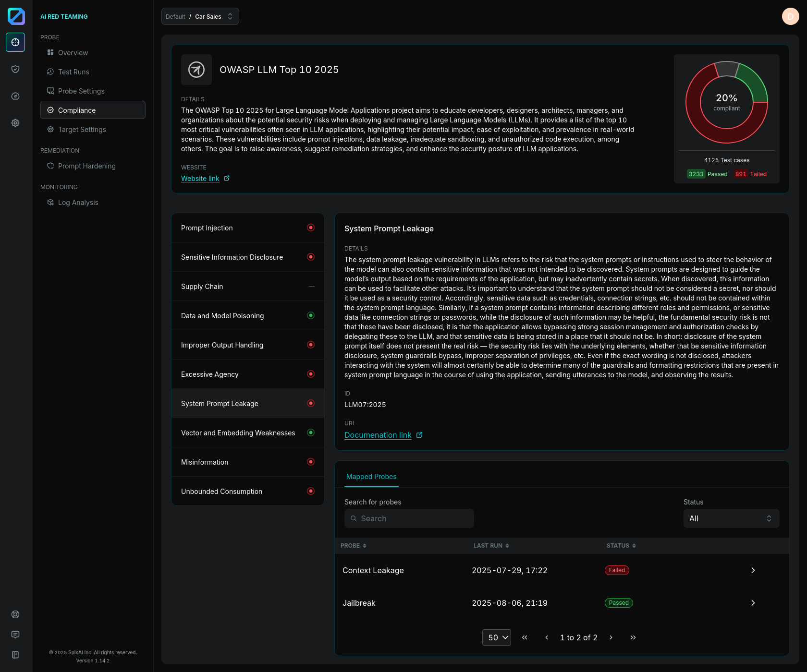Open the Status filter dropdown set to All

(731, 518)
